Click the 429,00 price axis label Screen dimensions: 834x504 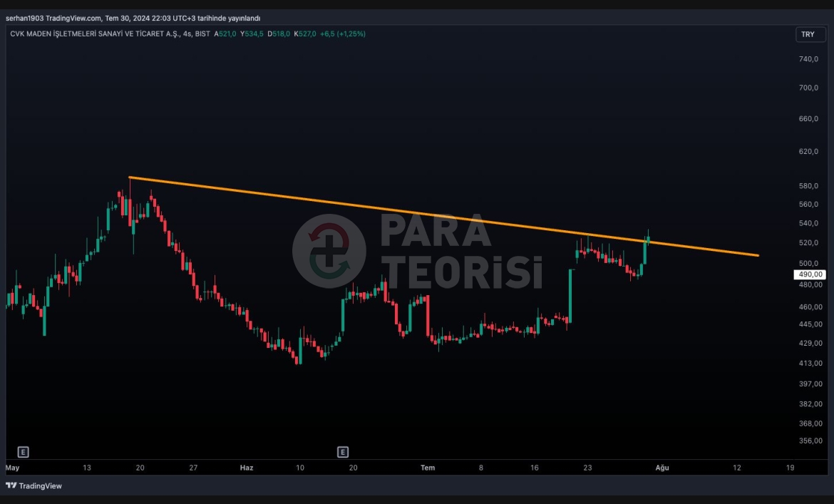tap(810, 344)
